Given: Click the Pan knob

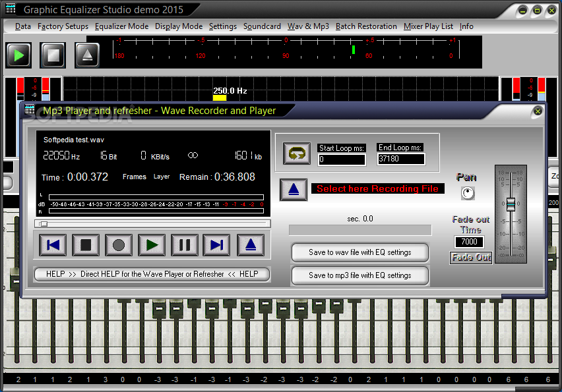Looking at the screenshot, I should [468, 193].
